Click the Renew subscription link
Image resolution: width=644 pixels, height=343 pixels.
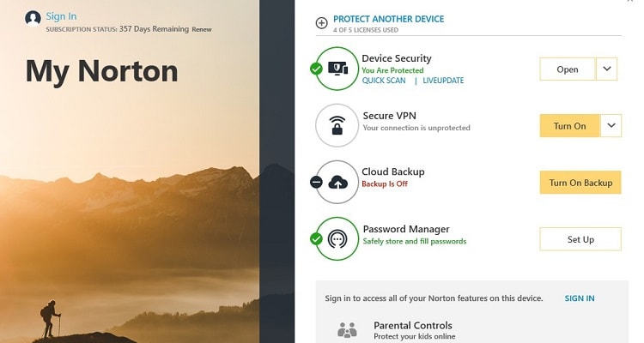(202, 29)
